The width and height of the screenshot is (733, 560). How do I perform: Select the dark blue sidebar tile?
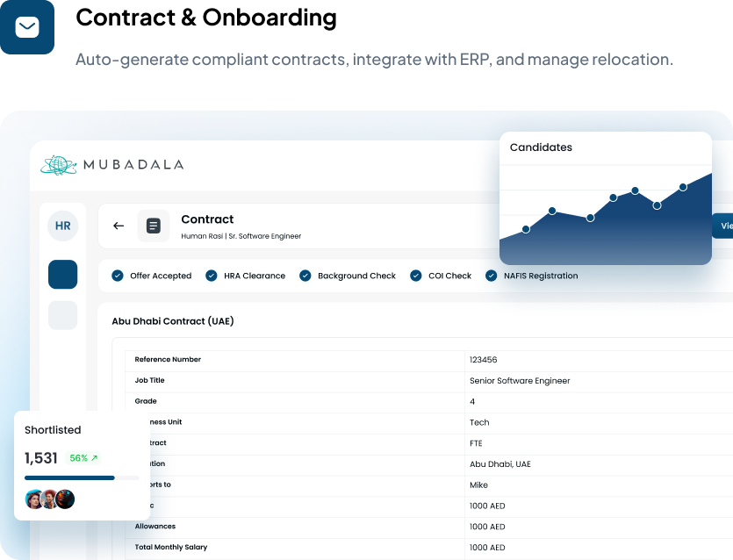pyautogui.click(x=62, y=275)
